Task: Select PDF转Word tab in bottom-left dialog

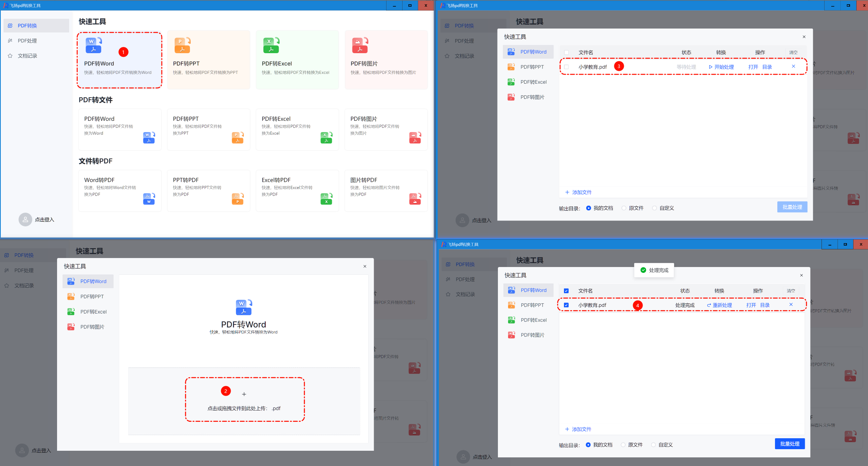Action: click(88, 281)
